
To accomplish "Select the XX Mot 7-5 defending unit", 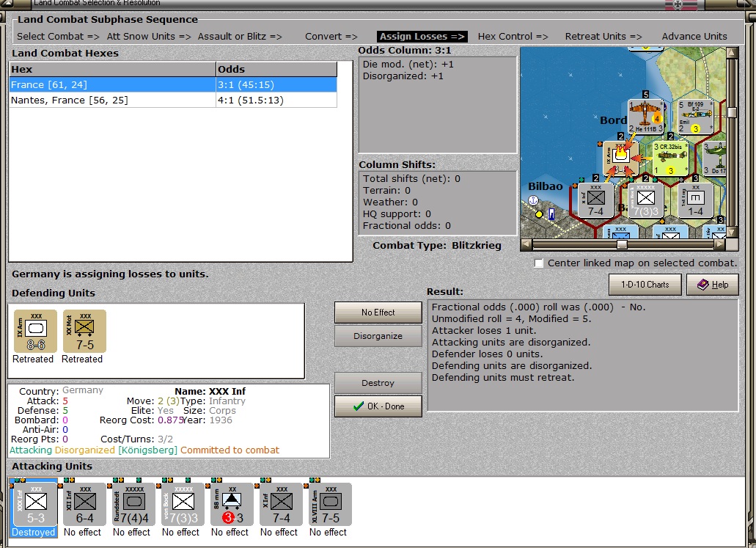I will [85, 331].
